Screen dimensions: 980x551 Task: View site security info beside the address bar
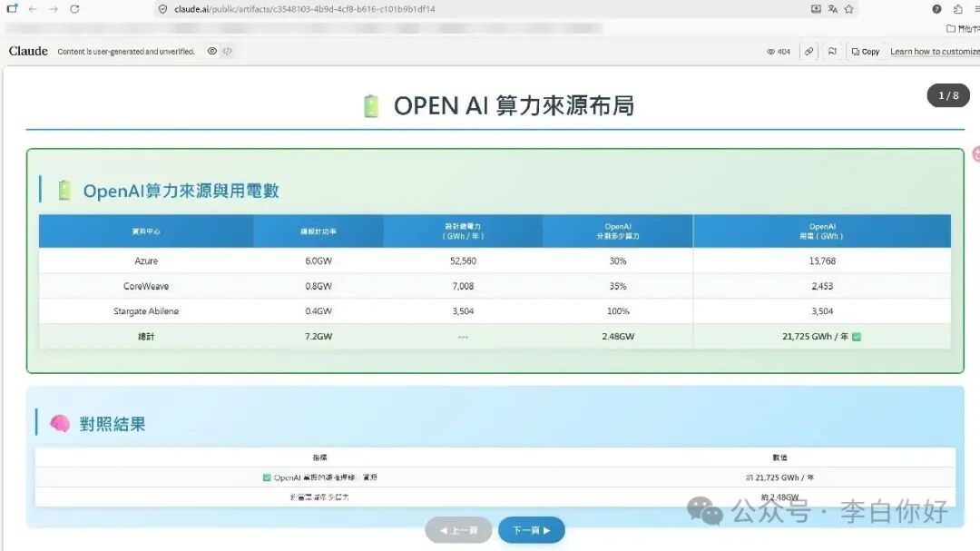point(163,9)
